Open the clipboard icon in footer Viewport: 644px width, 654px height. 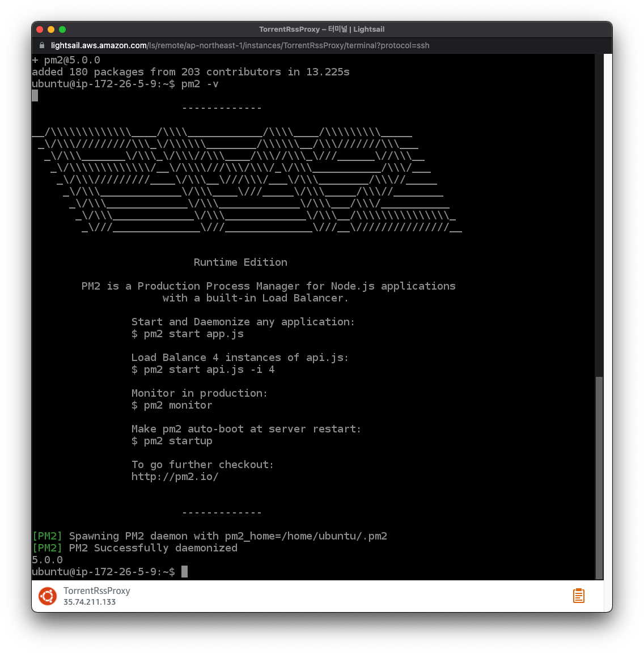point(578,596)
